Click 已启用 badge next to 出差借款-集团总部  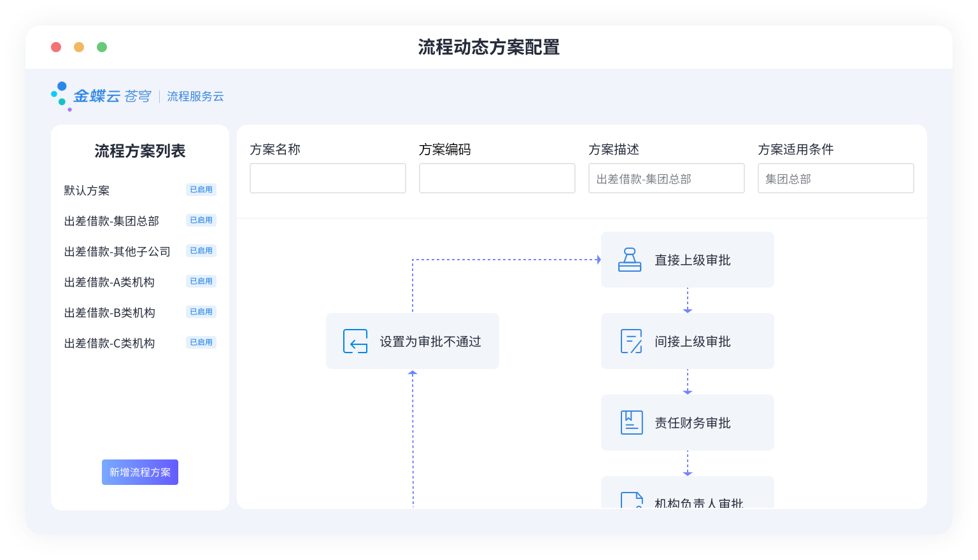(201, 220)
